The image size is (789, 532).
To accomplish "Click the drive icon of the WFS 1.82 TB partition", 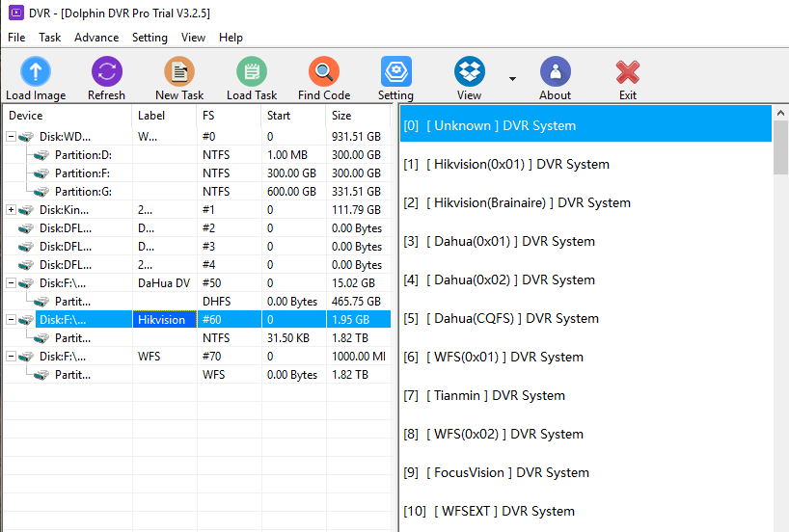I will 41,375.
